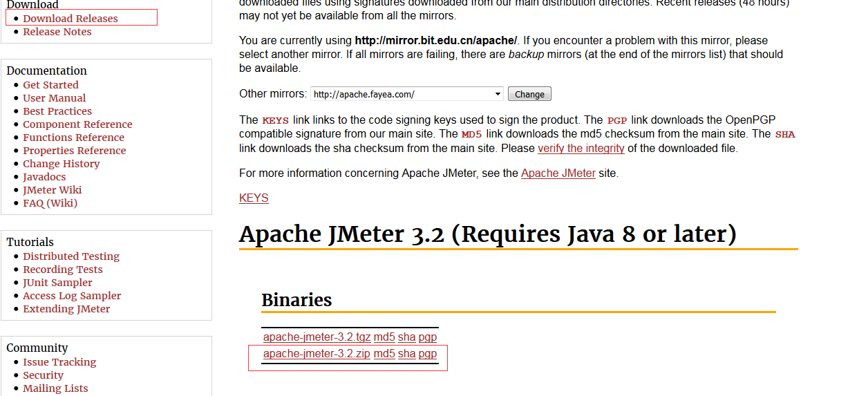The width and height of the screenshot is (868, 396).
Task: Open the Download Releases link
Action: pos(70,19)
